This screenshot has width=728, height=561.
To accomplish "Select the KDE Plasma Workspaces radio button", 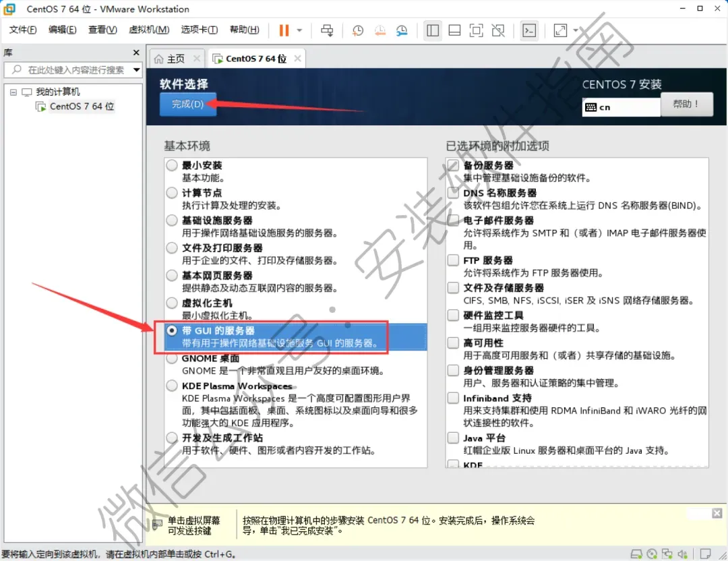I will [172, 386].
